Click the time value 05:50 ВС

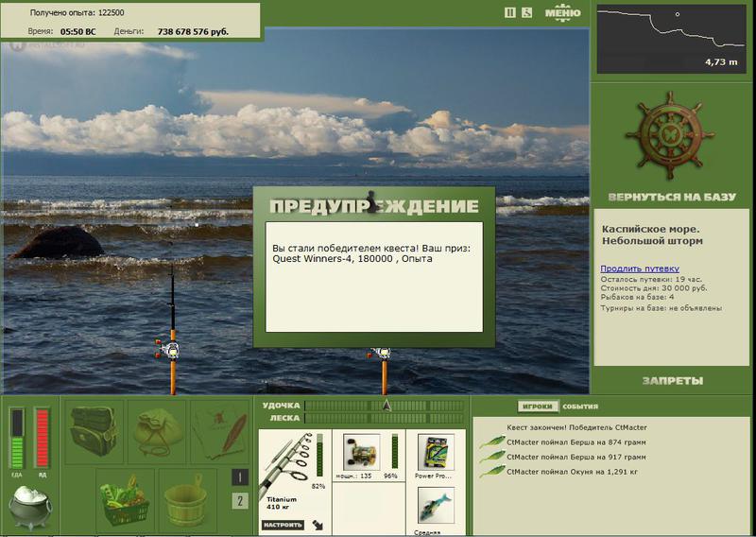point(78,32)
